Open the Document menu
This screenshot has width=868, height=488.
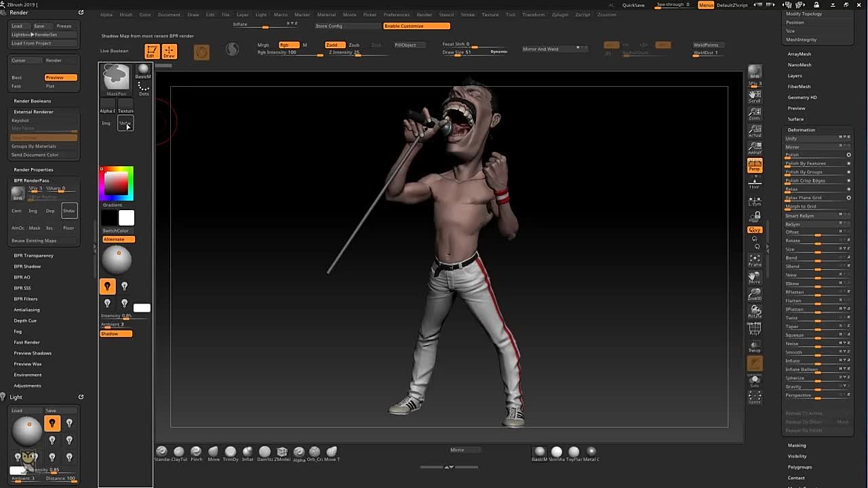click(x=170, y=14)
